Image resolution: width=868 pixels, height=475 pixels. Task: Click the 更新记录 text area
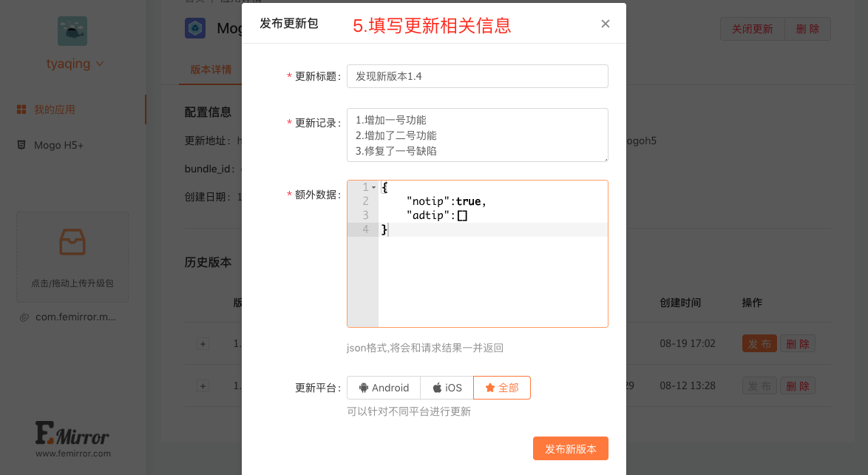(478, 135)
